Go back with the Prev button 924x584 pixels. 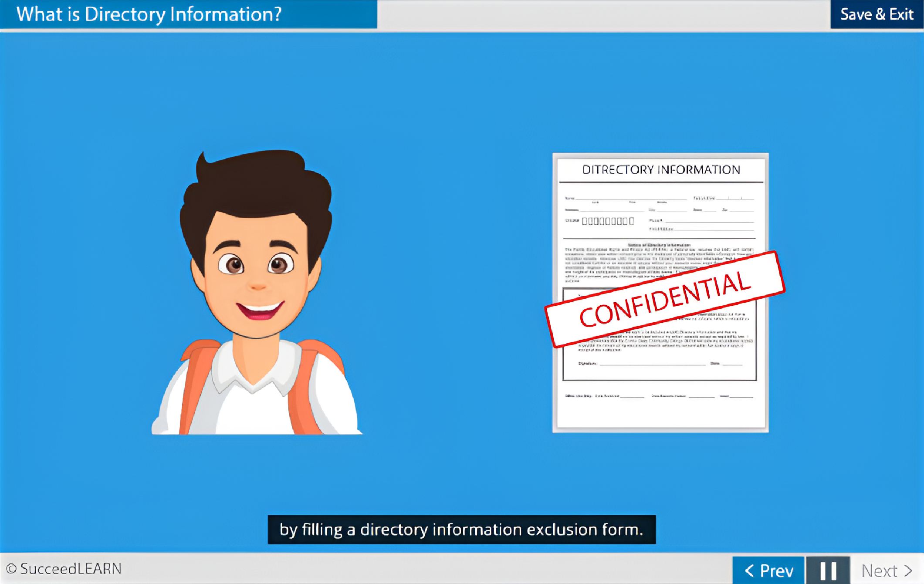coord(768,570)
